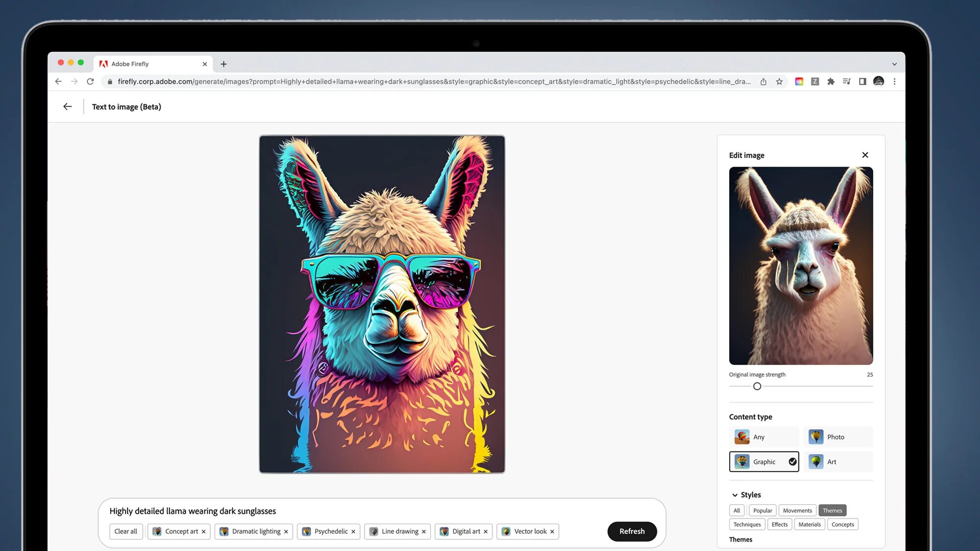Open a new browser tab with plus

(x=223, y=64)
